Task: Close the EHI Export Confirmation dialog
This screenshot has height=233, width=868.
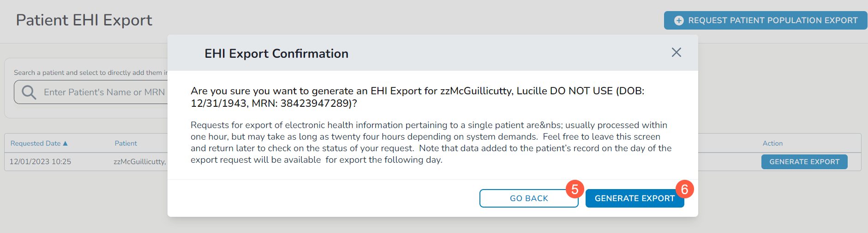Action: click(676, 53)
